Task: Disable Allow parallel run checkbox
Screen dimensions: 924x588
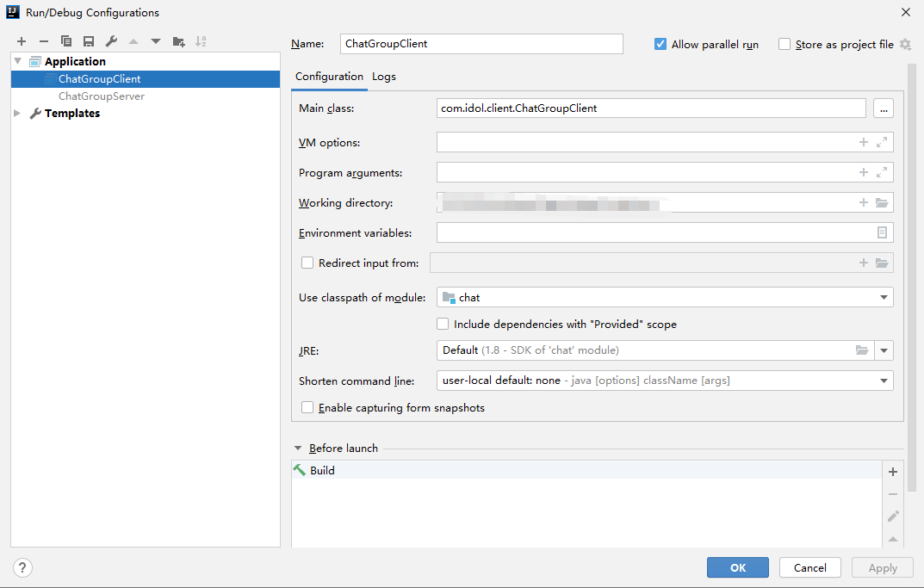Action: [660, 44]
